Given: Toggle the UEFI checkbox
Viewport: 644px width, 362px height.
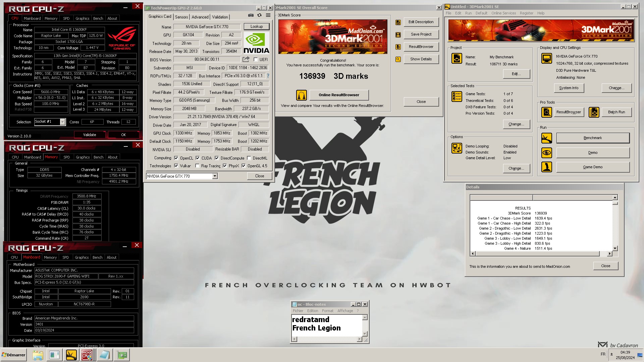Looking at the screenshot, I should (x=256, y=60).
